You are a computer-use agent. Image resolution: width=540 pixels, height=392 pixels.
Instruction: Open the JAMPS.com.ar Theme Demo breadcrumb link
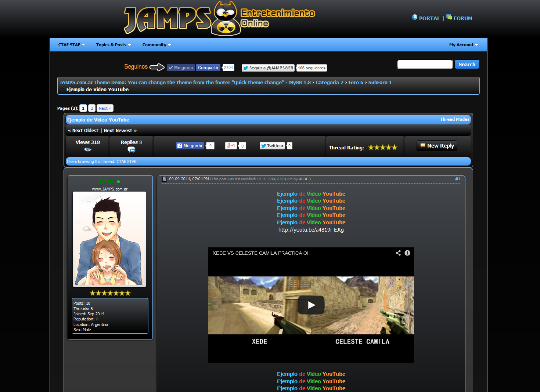tap(185, 82)
